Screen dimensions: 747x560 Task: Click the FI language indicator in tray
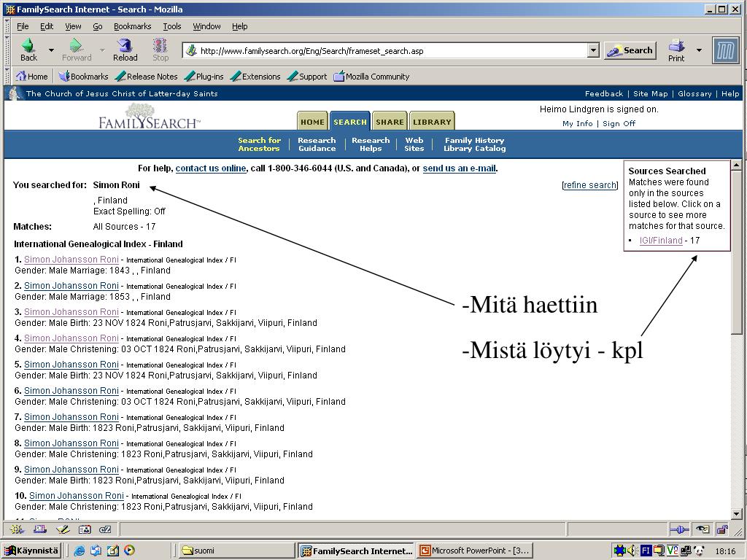pos(646,551)
